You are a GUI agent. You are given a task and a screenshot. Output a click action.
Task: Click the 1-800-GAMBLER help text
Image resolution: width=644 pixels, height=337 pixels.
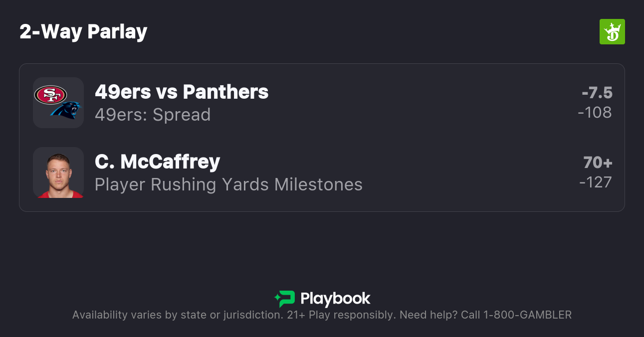527,315
